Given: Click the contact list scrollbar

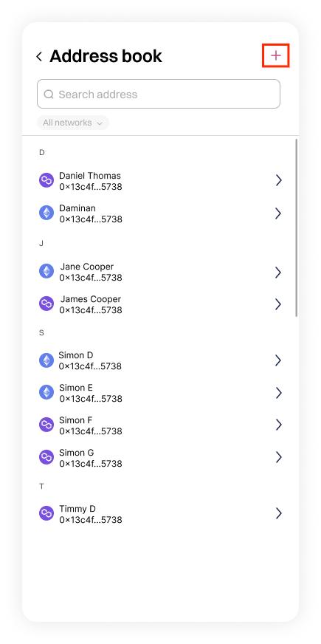Looking at the screenshot, I should coord(297,227).
